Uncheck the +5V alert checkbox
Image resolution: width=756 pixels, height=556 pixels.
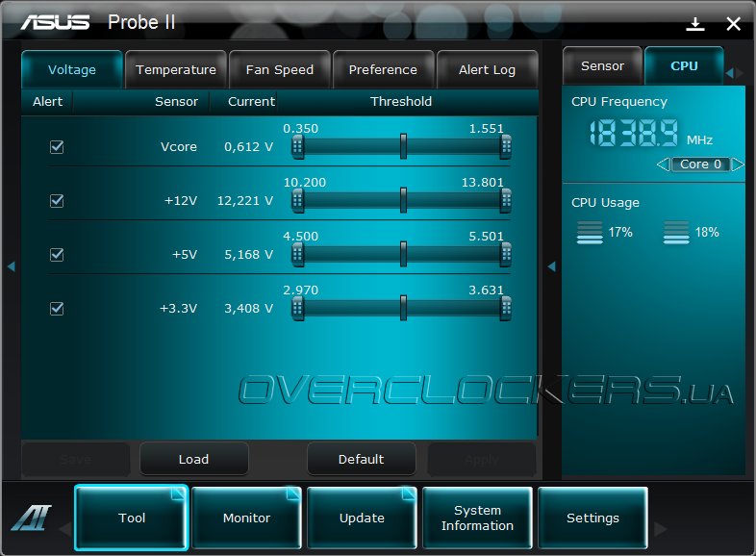pyautogui.click(x=57, y=255)
